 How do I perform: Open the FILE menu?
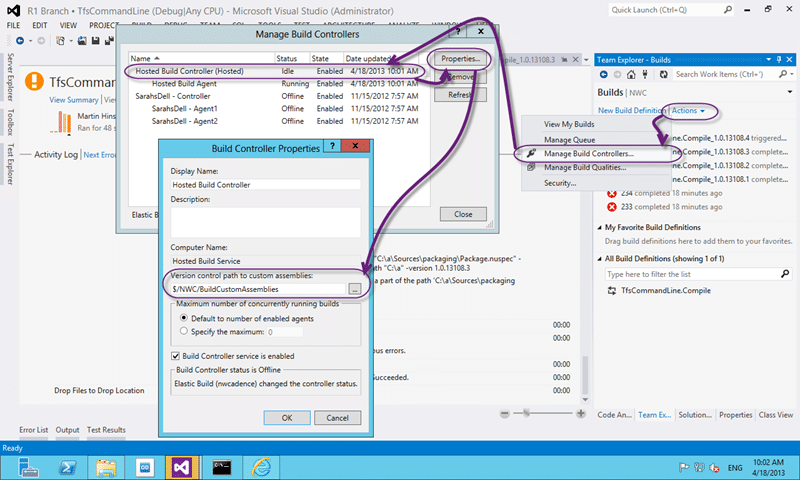coord(13,26)
